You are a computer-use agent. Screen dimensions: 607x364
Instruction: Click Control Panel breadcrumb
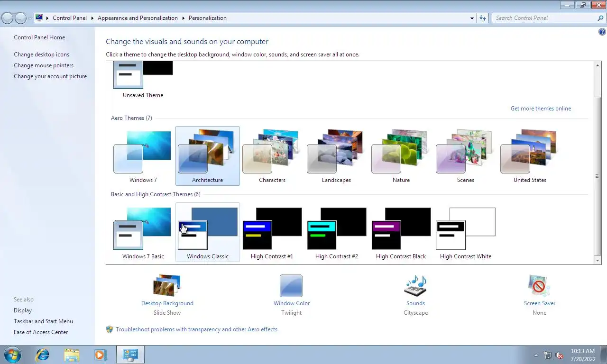70,18
